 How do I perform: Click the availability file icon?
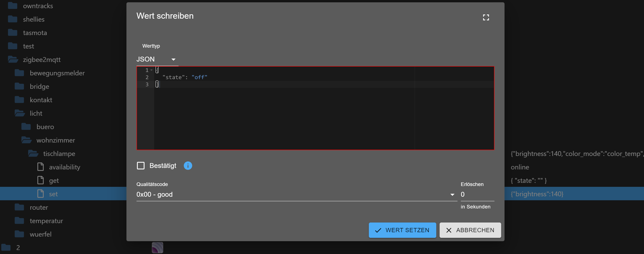pos(41,167)
